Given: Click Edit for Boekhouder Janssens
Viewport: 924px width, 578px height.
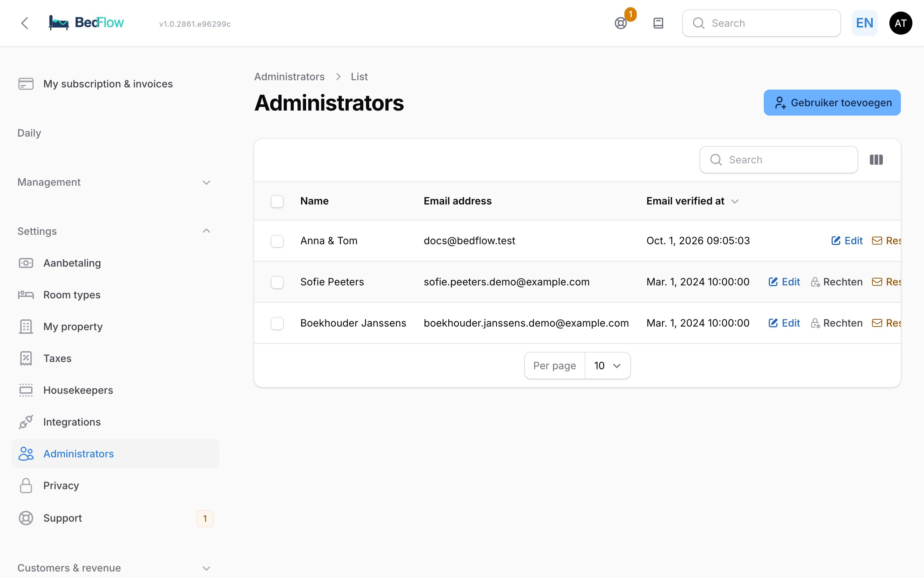Looking at the screenshot, I should tap(784, 323).
